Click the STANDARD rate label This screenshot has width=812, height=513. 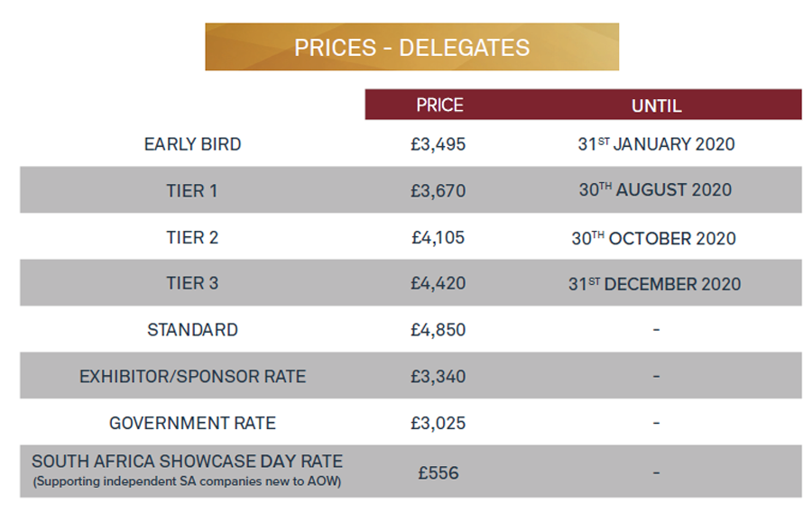(x=193, y=330)
